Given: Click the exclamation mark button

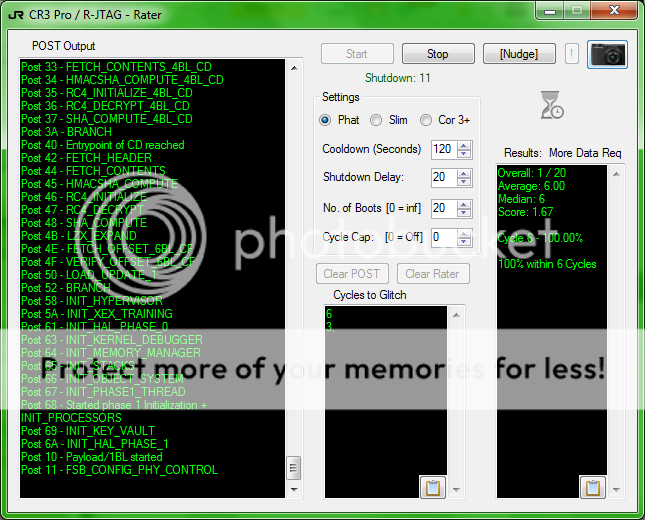Looking at the screenshot, I should pyautogui.click(x=572, y=54).
